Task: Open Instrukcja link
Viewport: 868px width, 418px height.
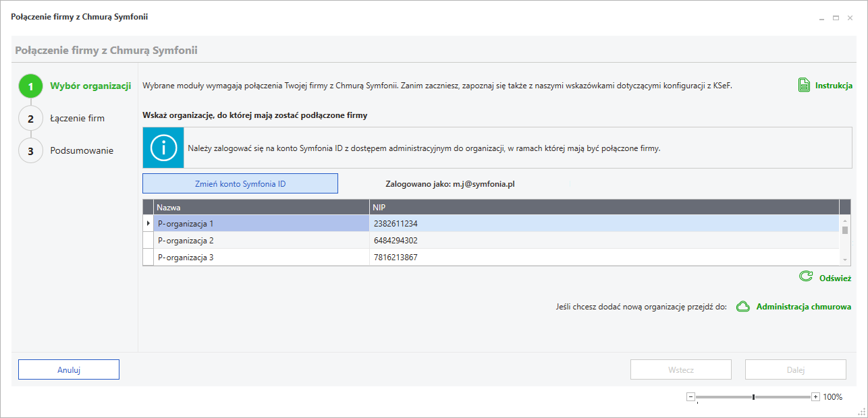Action: [x=834, y=86]
